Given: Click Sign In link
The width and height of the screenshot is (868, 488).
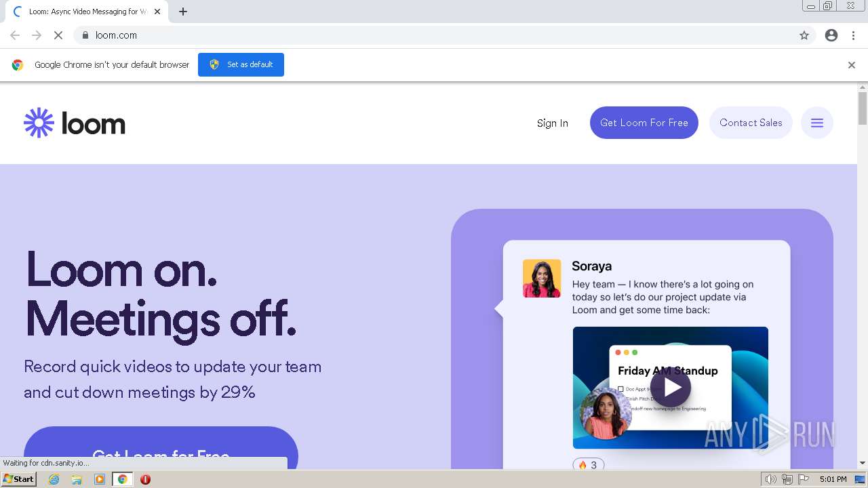Looking at the screenshot, I should pyautogui.click(x=553, y=123).
